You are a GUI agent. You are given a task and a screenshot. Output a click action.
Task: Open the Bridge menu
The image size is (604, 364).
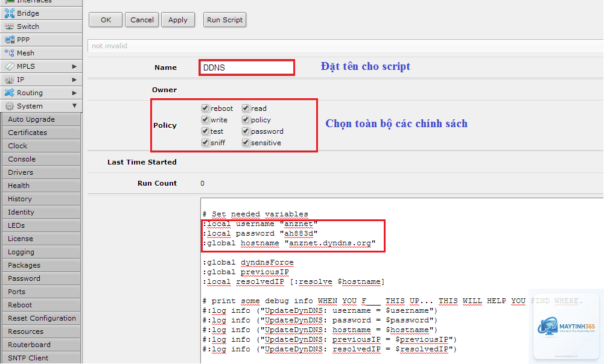coord(41,13)
